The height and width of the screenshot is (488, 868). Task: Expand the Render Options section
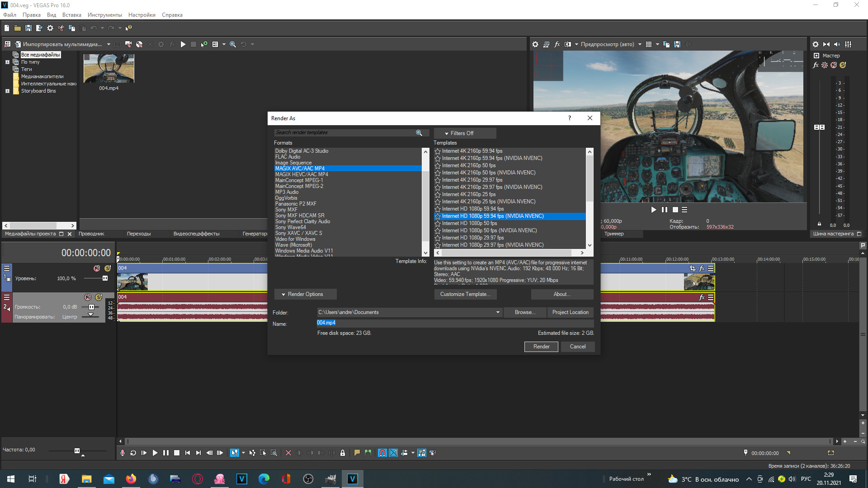(x=305, y=294)
